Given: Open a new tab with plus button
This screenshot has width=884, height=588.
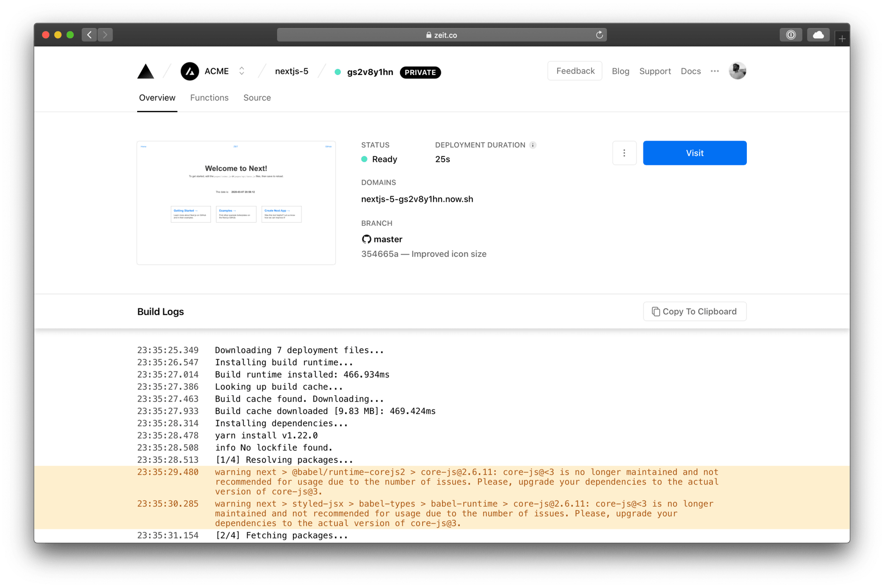Looking at the screenshot, I should tap(842, 39).
